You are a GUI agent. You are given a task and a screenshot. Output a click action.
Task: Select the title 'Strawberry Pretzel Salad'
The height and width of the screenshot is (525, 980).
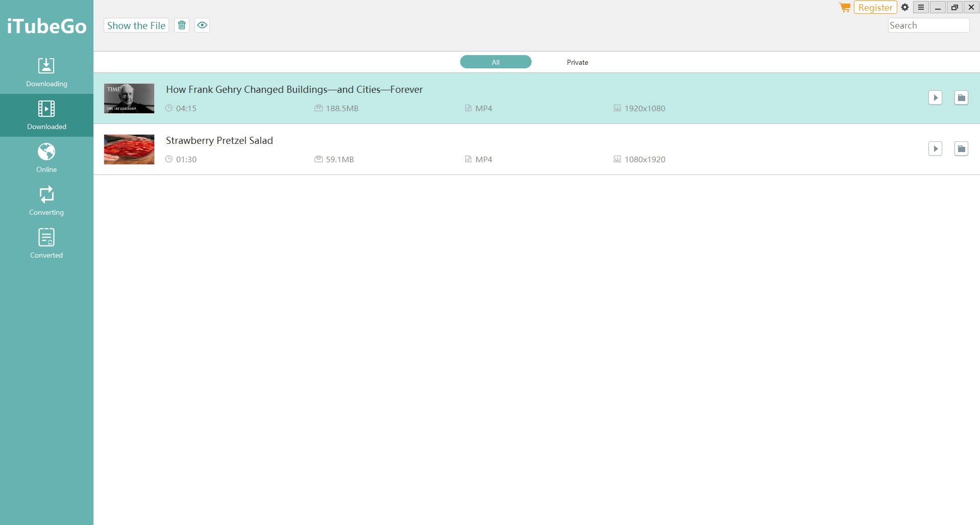click(x=220, y=141)
